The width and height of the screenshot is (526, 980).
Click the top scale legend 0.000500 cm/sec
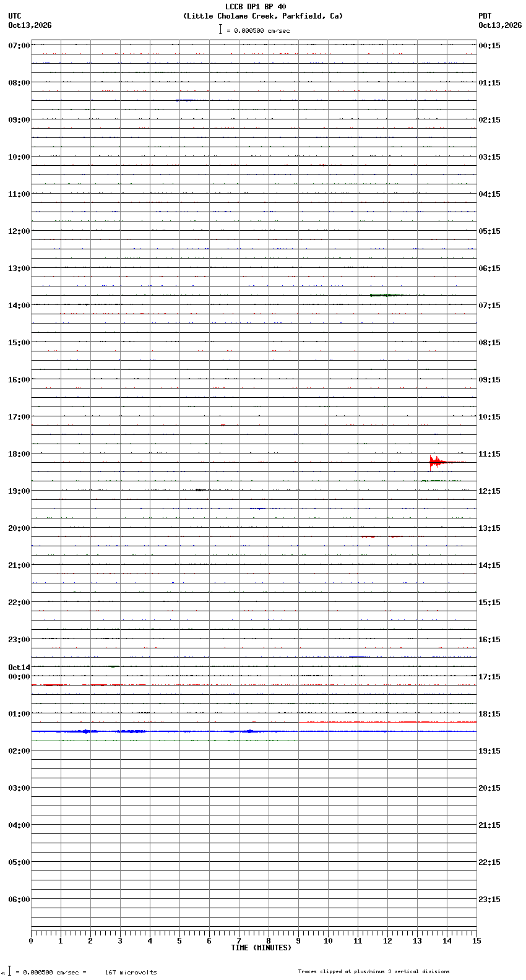click(x=254, y=30)
